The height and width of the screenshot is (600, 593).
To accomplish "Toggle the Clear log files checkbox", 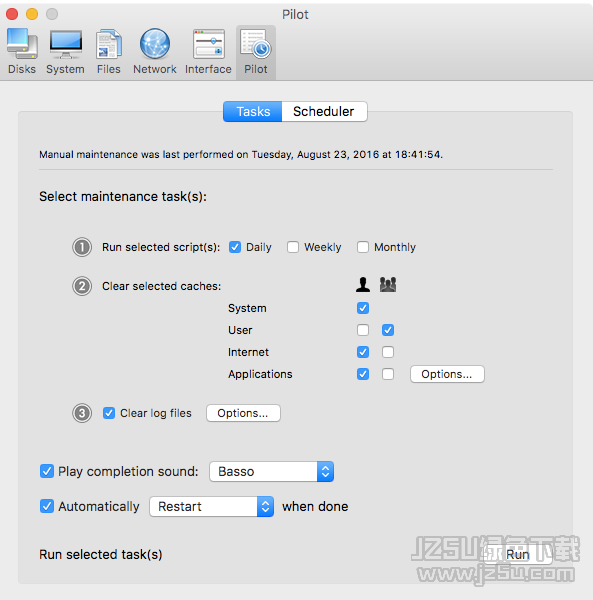I will (109, 413).
